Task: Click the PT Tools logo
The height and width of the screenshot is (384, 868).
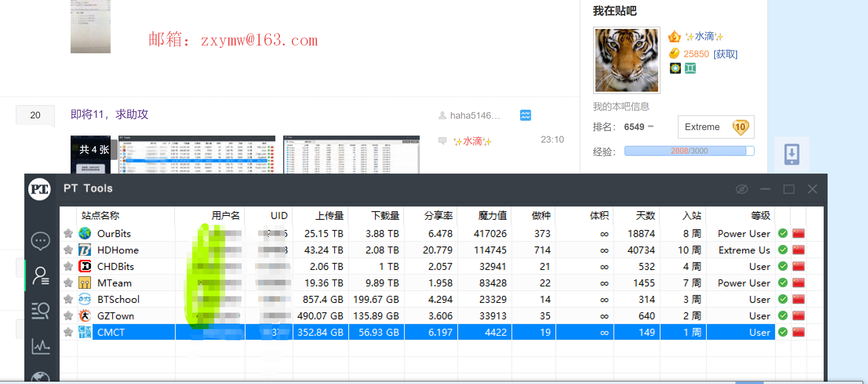Action: (40, 189)
